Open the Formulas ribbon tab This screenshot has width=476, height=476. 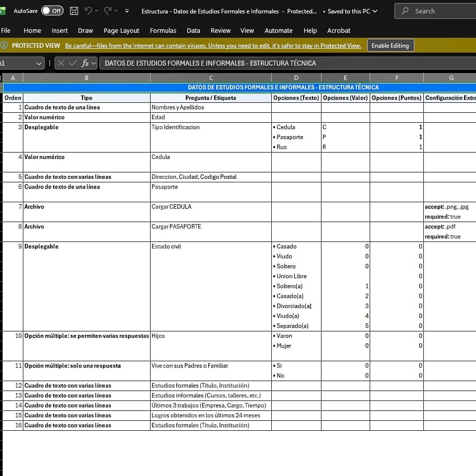(163, 31)
